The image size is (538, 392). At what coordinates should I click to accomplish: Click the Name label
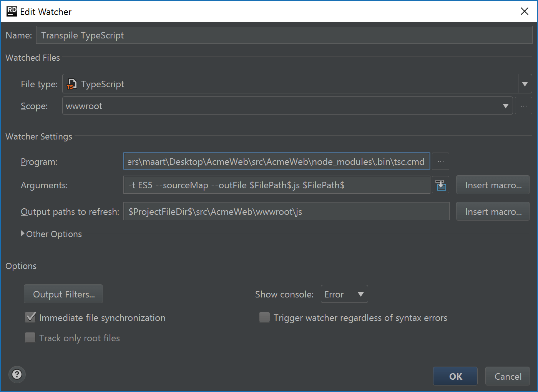click(x=19, y=35)
